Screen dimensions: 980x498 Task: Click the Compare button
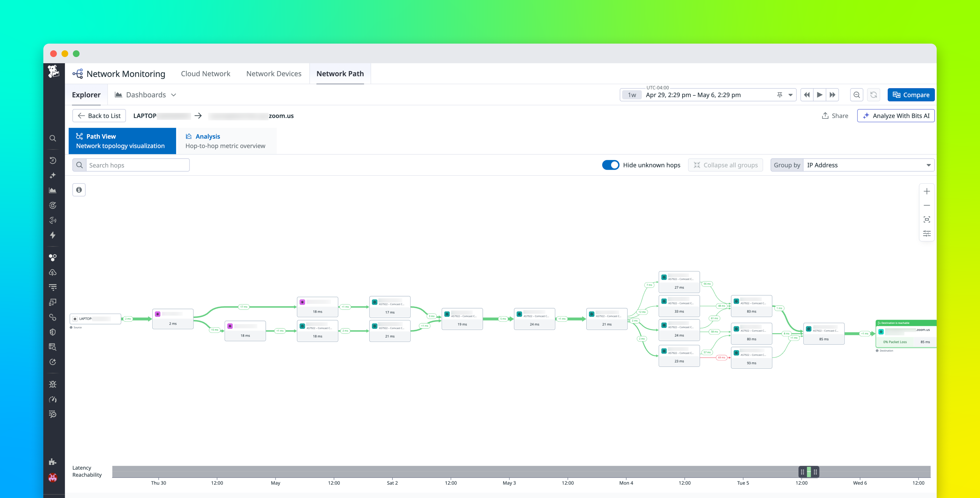911,95
